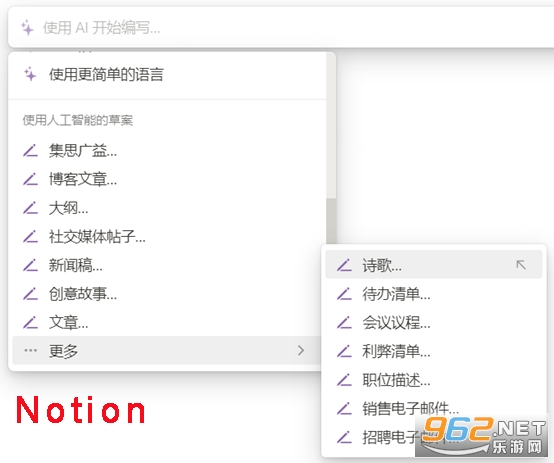
Task: Choose the 新闻稿... draft option
Action: tap(167, 265)
